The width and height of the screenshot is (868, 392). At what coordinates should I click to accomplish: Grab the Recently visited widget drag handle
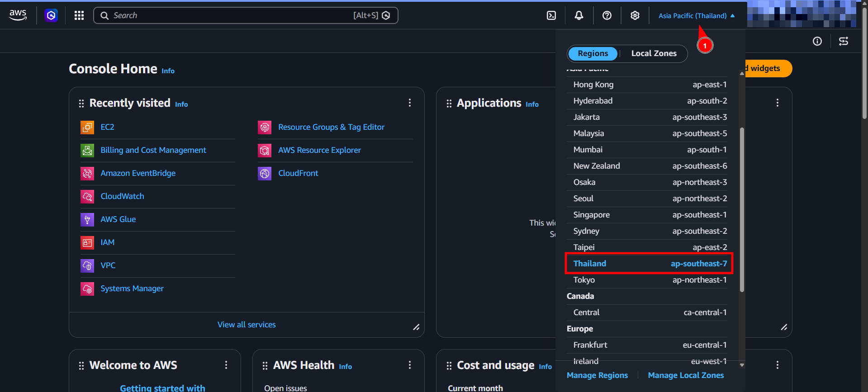81,104
